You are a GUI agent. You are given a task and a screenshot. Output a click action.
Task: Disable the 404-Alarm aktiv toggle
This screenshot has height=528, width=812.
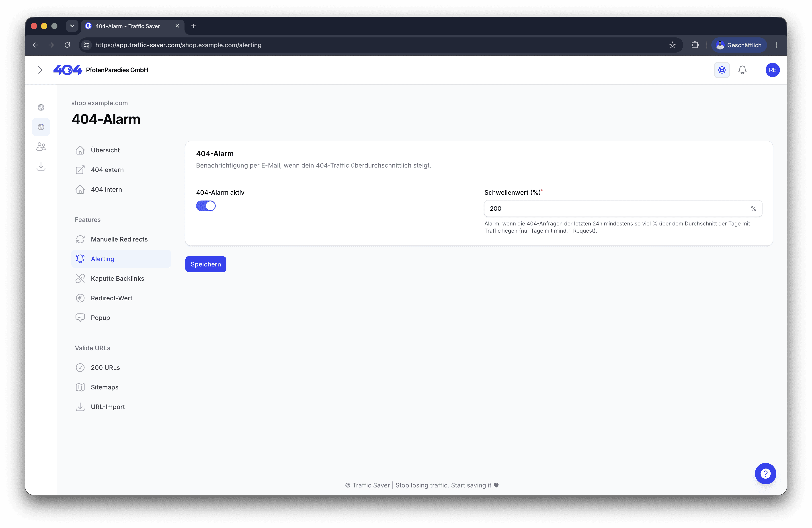[x=206, y=206]
